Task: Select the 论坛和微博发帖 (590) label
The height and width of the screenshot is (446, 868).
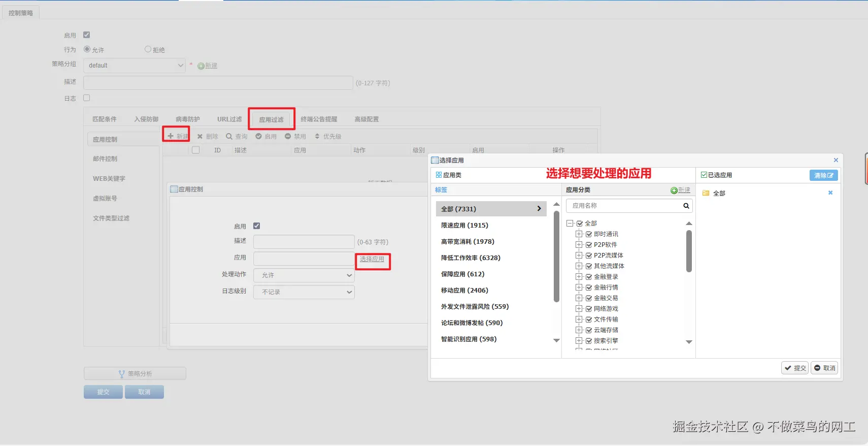Action: [472, 323]
